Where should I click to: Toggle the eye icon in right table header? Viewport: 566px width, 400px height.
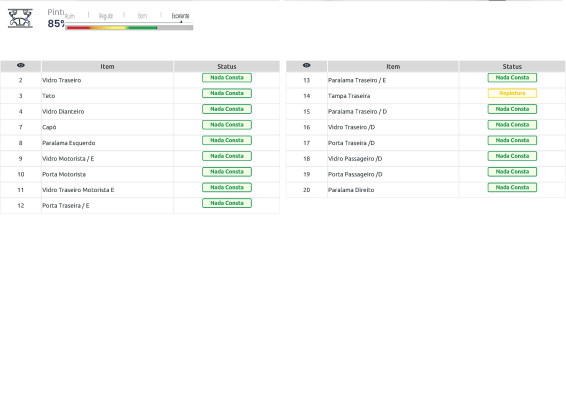point(306,65)
